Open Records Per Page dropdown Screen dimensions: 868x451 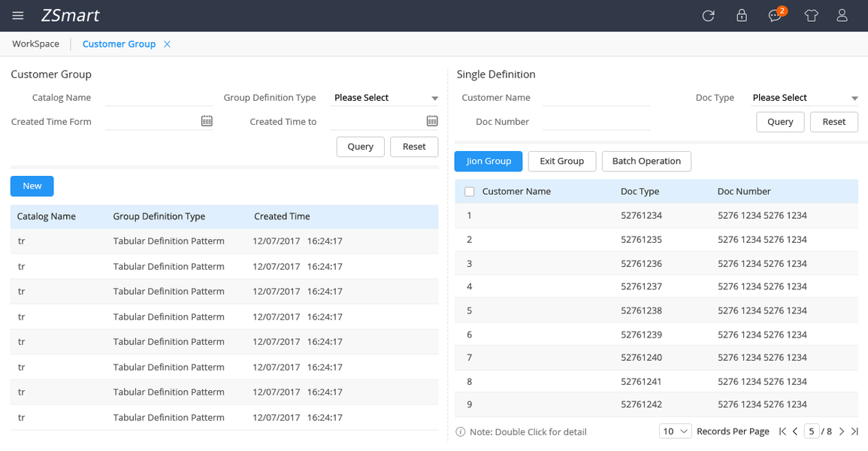tap(675, 431)
